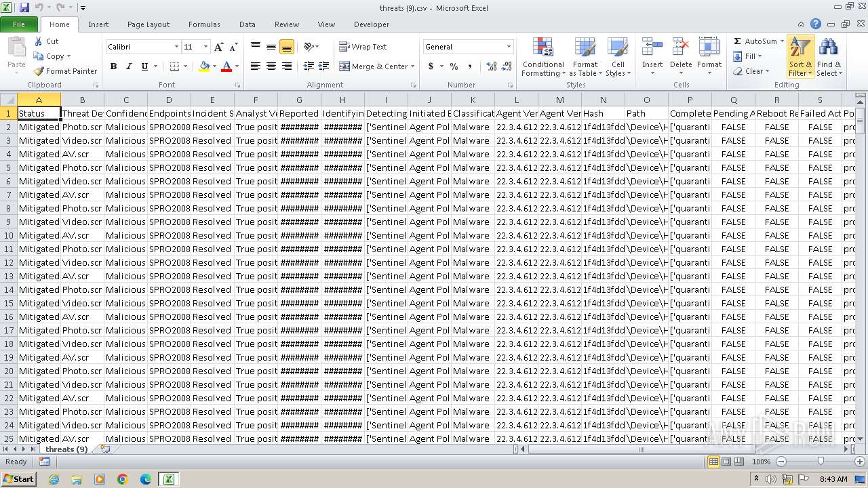Open the font size dropdown
Image resolution: width=868 pixels, height=488 pixels.
[205, 47]
